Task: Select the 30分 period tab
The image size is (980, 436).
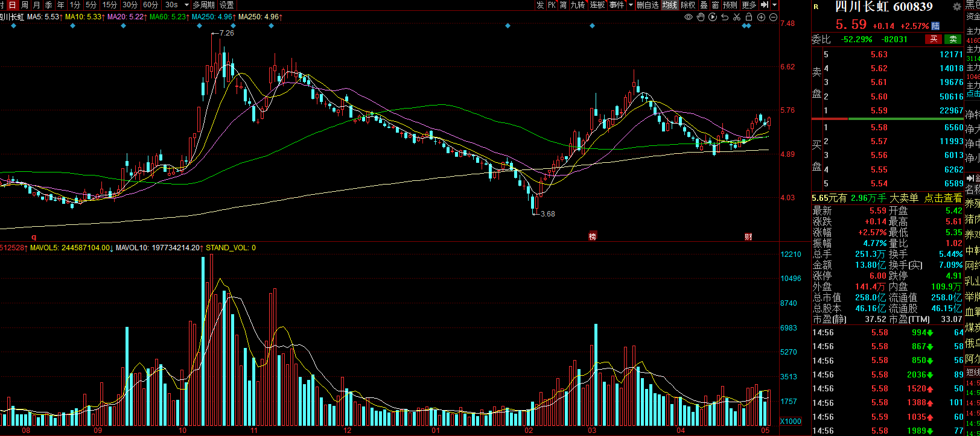Action: pyautogui.click(x=130, y=5)
